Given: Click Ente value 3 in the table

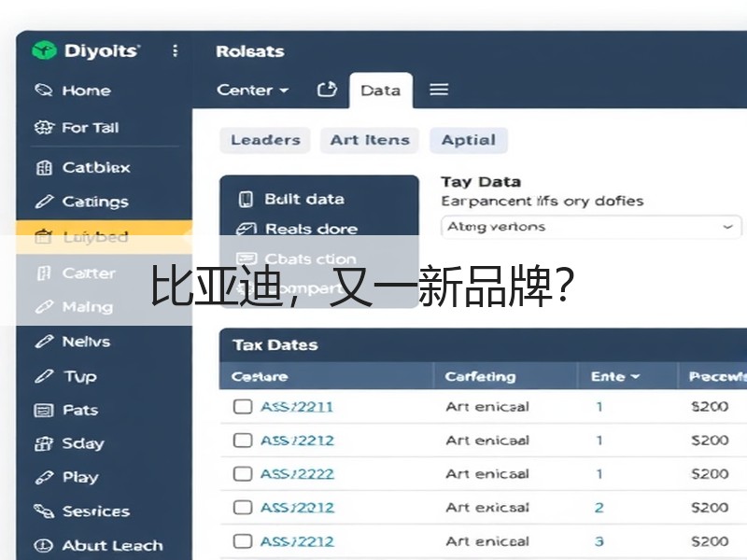Looking at the screenshot, I should (x=599, y=541).
